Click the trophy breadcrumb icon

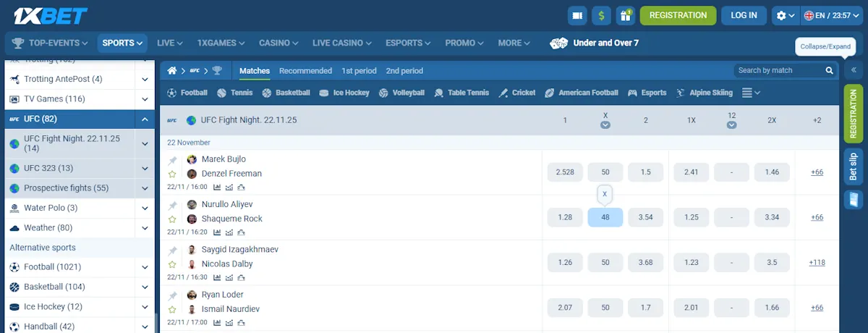click(217, 71)
